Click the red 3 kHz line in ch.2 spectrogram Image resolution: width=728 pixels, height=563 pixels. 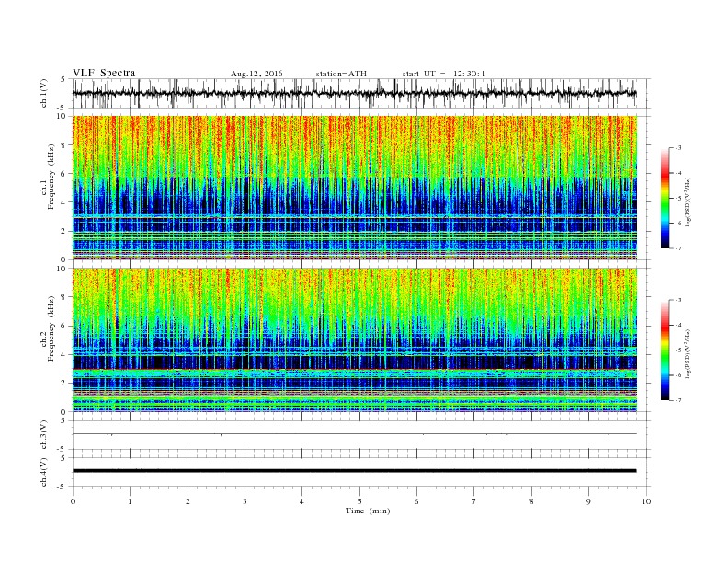click(354, 369)
